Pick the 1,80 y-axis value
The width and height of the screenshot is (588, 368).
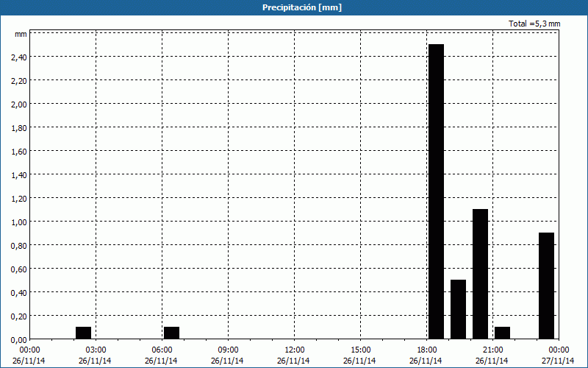coord(19,127)
